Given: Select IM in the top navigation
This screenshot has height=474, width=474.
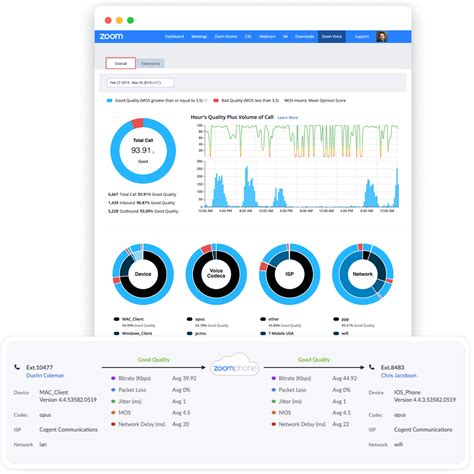Looking at the screenshot, I should coord(285,36).
